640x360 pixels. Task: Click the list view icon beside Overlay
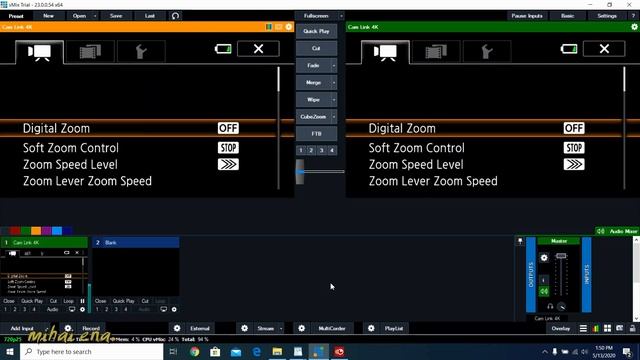pyautogui.click(x=583, y=329)
